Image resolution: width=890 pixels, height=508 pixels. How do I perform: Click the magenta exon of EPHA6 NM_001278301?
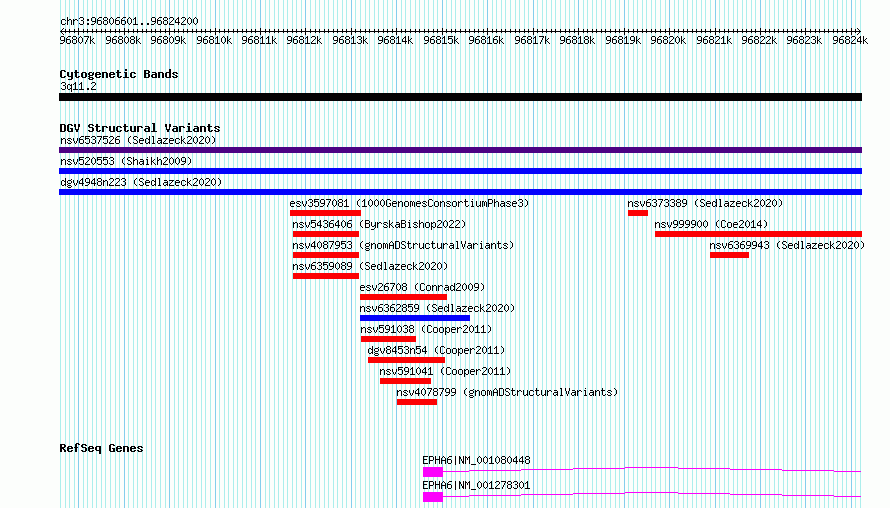click(433, 497)
